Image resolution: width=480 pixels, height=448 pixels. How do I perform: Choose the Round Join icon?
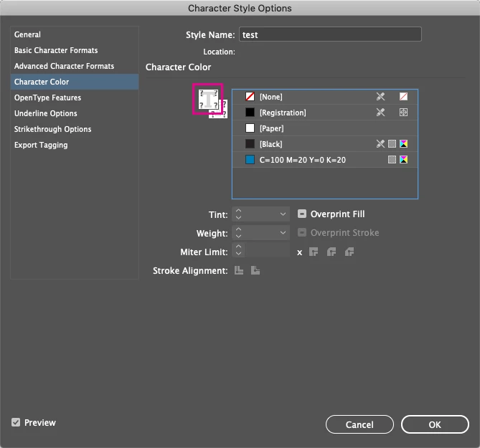(x=331, y=252)
